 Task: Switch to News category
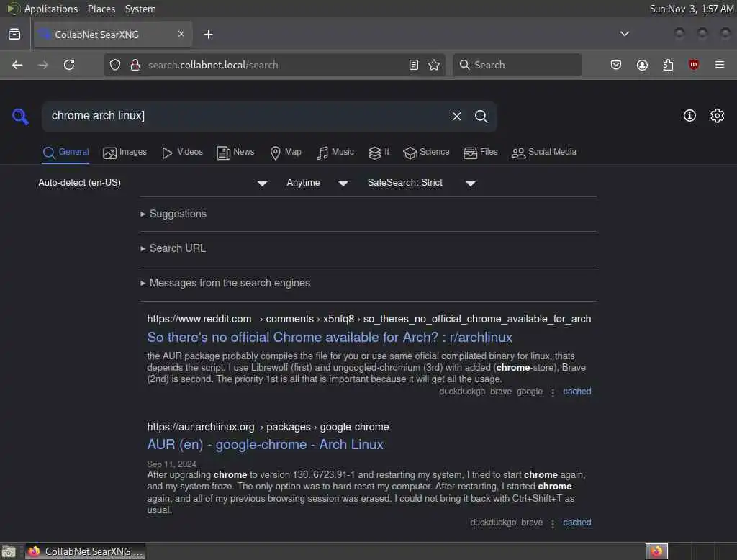[235, 153]
